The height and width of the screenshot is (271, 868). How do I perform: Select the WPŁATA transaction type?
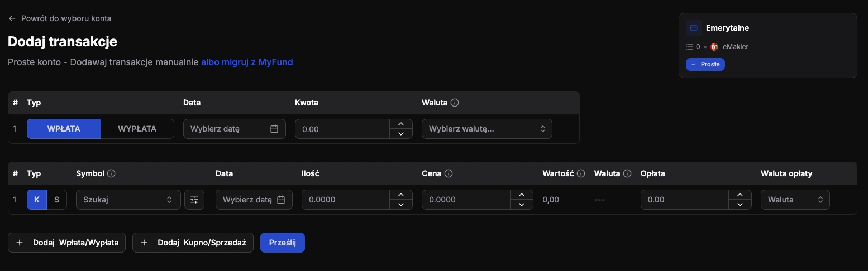64,129
